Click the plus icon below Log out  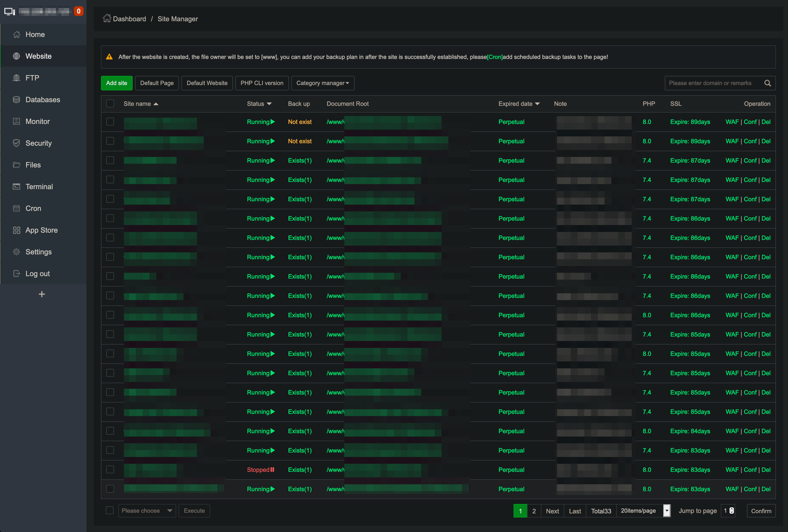42,294
